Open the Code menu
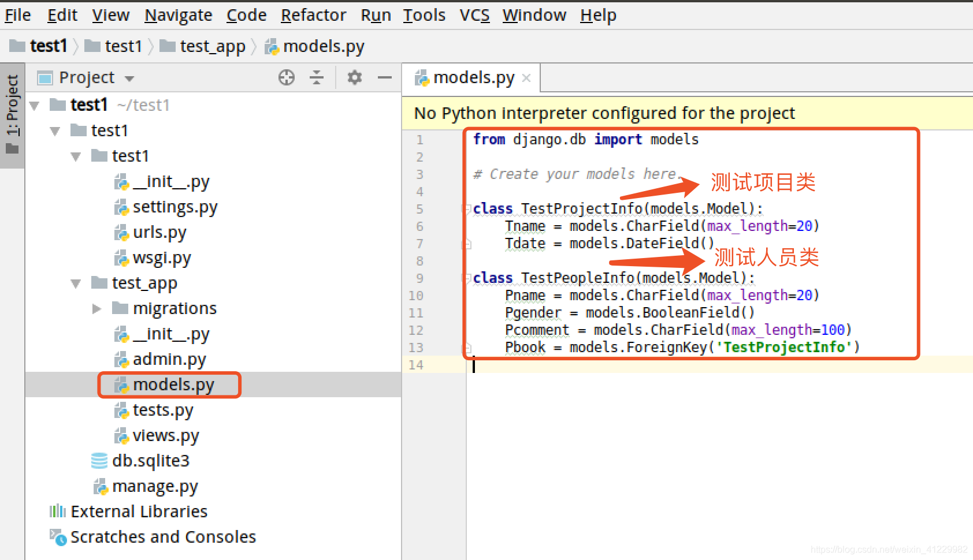 coord(246,15)
